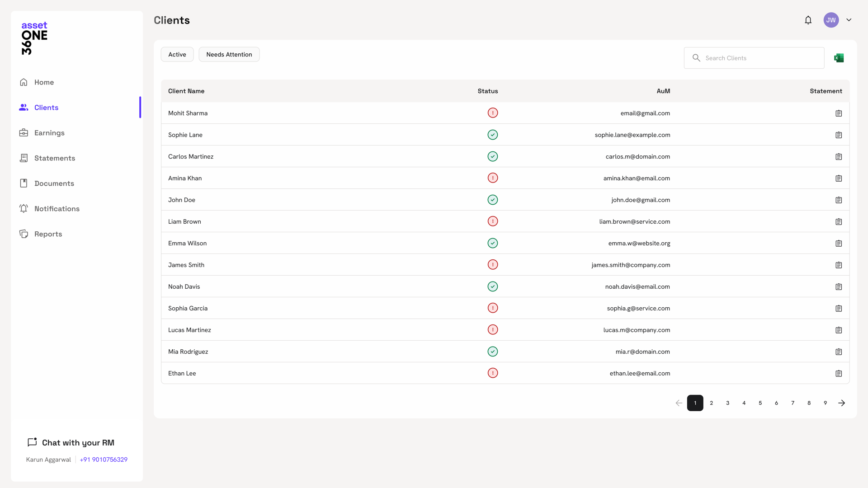This screenshot has height=488, width=868.
Task: Open the notification bell in the header
Action: (808, 20)
